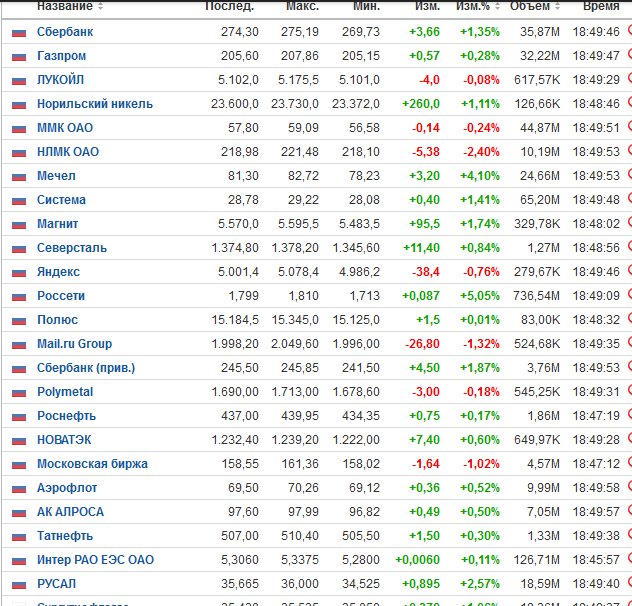This screenshot has height=606, width=632.
Task: Click the flag icon beside НОВАТЭК
Action: click(x=19, y=441)
